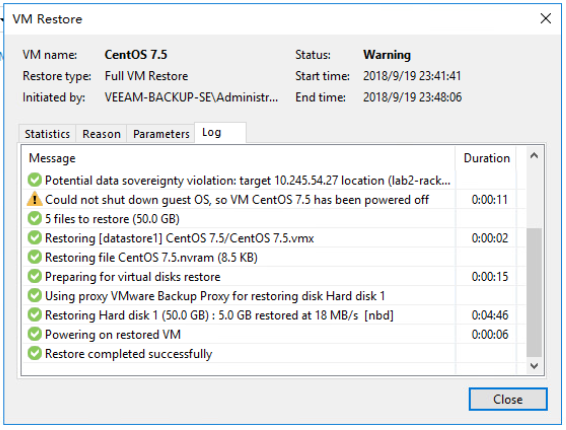Image resolution: width=566 pixels, height=430 pixels.
Task: Click the log scrollbar down arrow
Action: (534, 365)
